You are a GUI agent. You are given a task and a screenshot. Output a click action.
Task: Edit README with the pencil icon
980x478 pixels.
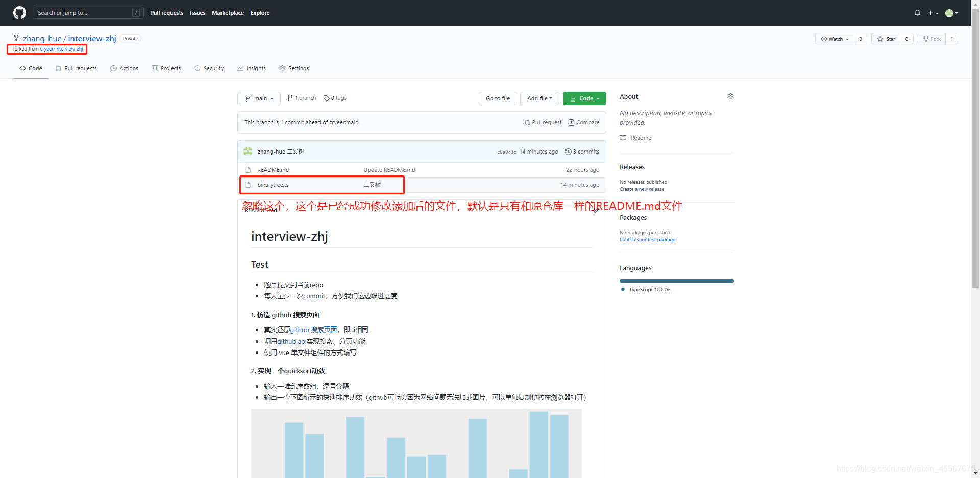point(596,210)
